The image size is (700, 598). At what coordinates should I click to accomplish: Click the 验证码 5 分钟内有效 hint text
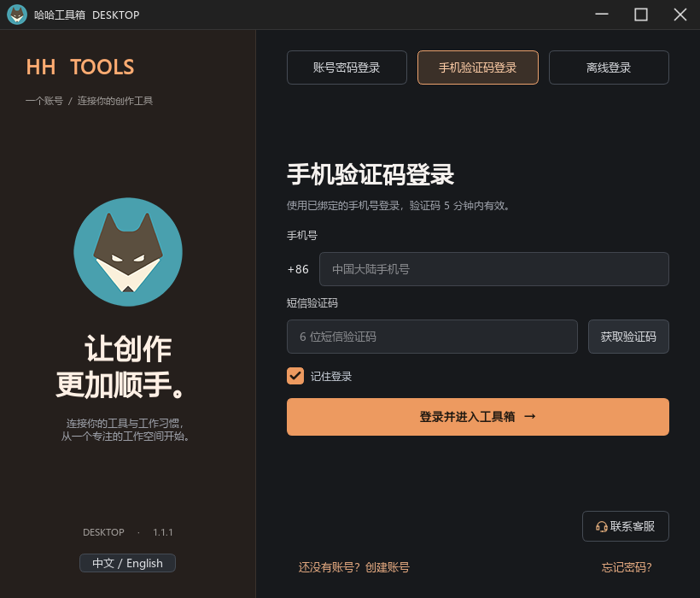point(460,205)
